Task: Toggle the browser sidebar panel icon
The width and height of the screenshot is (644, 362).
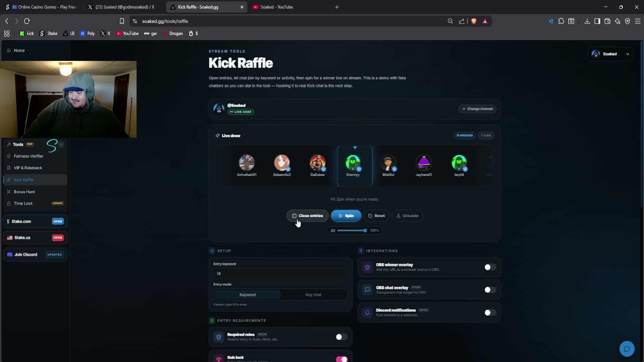Action: (x=597, y=21)
